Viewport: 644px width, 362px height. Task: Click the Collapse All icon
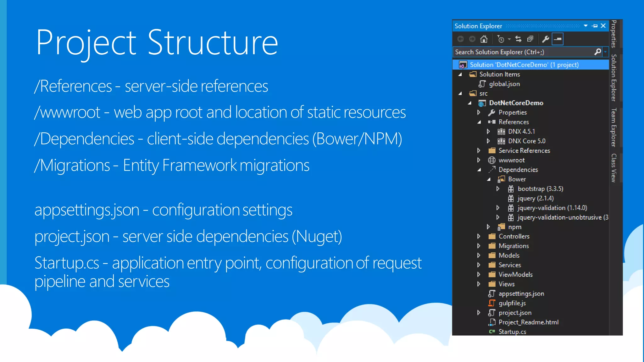(x=530, y=39)
